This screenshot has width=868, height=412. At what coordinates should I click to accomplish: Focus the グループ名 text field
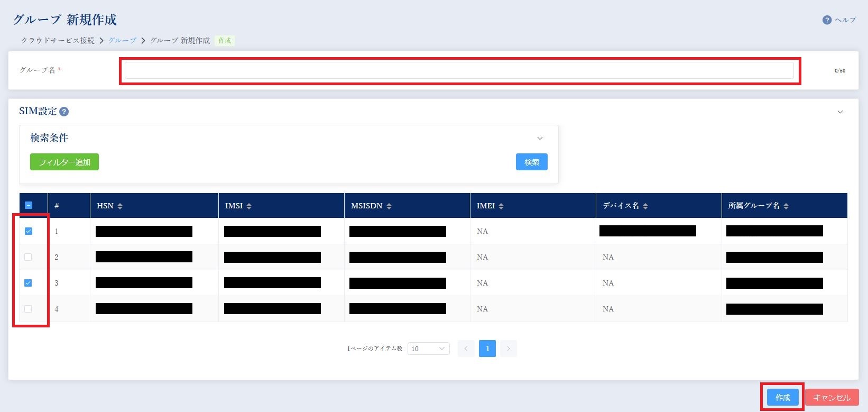[x=459, y=70]
